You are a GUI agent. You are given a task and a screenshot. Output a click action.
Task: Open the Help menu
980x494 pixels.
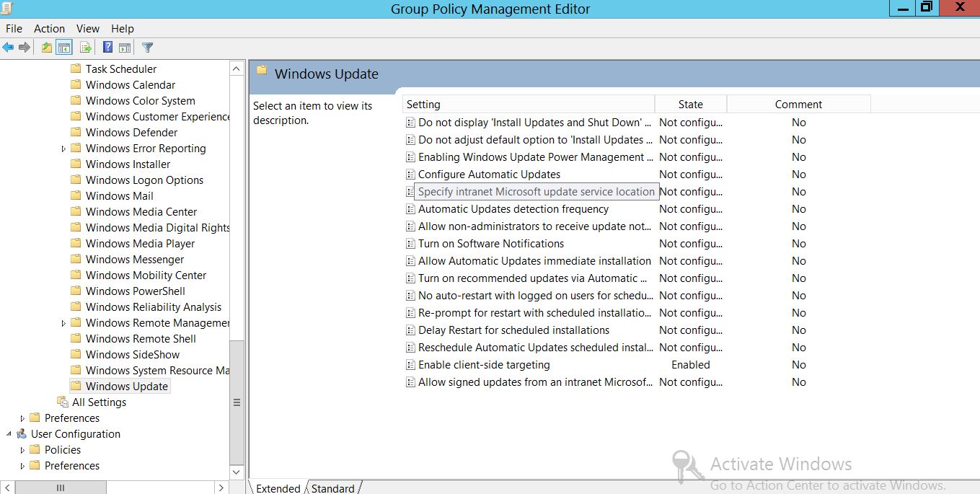click(x=123, y=28)
